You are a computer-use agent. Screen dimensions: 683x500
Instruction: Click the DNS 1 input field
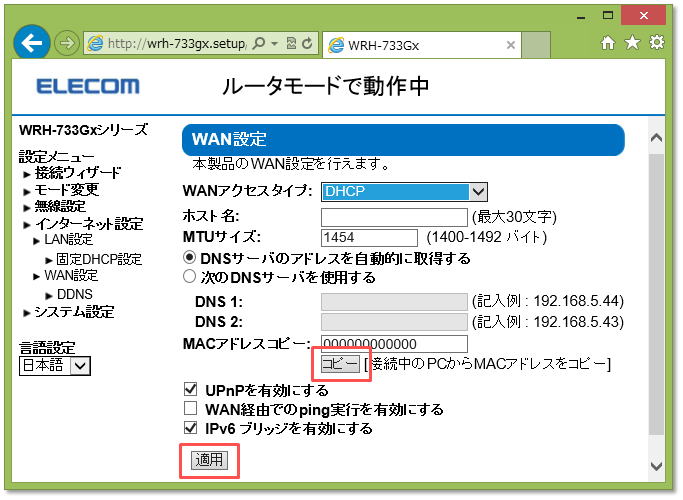tap(394, 302)
